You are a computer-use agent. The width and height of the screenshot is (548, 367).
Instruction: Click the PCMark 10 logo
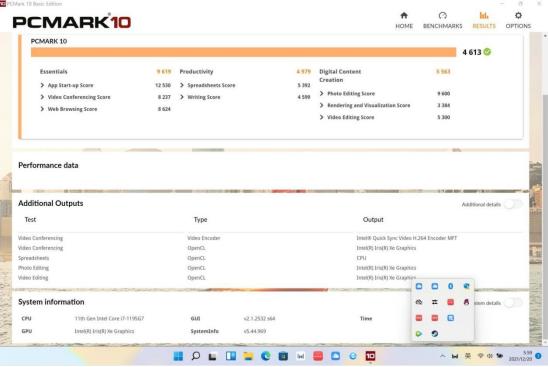(72, 22)
